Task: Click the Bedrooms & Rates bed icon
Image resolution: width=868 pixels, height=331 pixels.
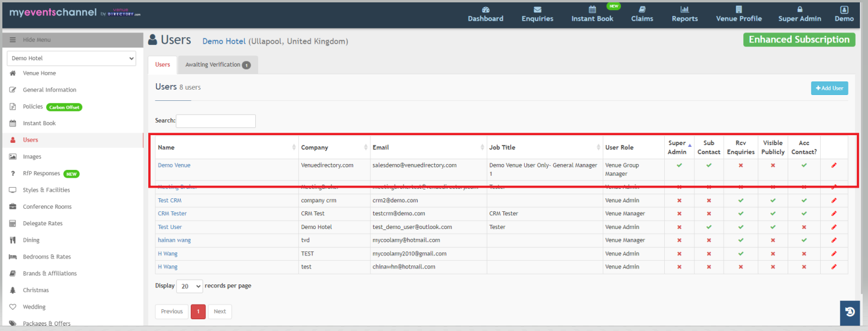Action: [12, 257]
